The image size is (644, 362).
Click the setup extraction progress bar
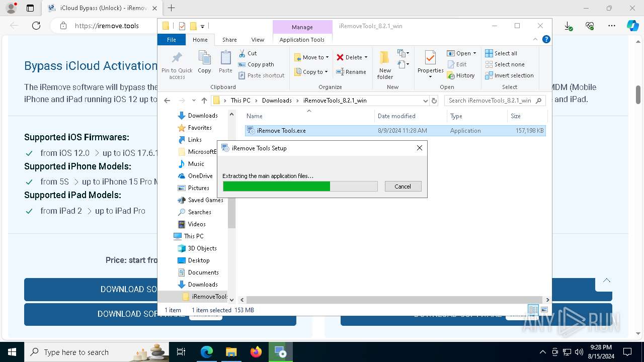coord(300,187)
